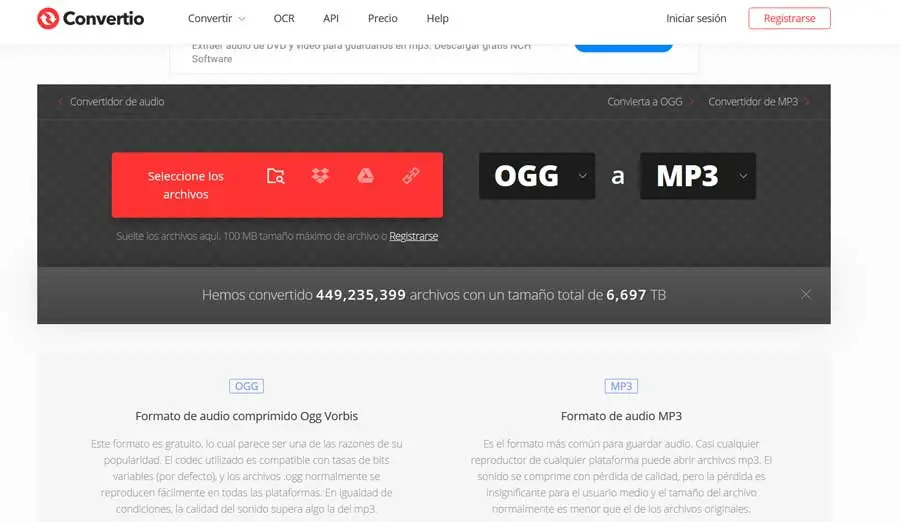The image size is (900, 522).
Task: Click heading Formato de audio MP3
Action: (621, 416)
